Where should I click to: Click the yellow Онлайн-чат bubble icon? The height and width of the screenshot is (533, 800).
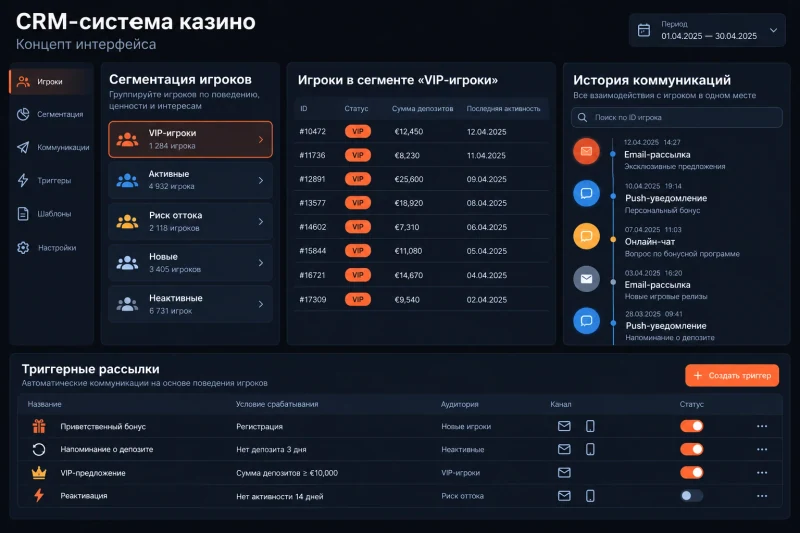pos(586,236)
